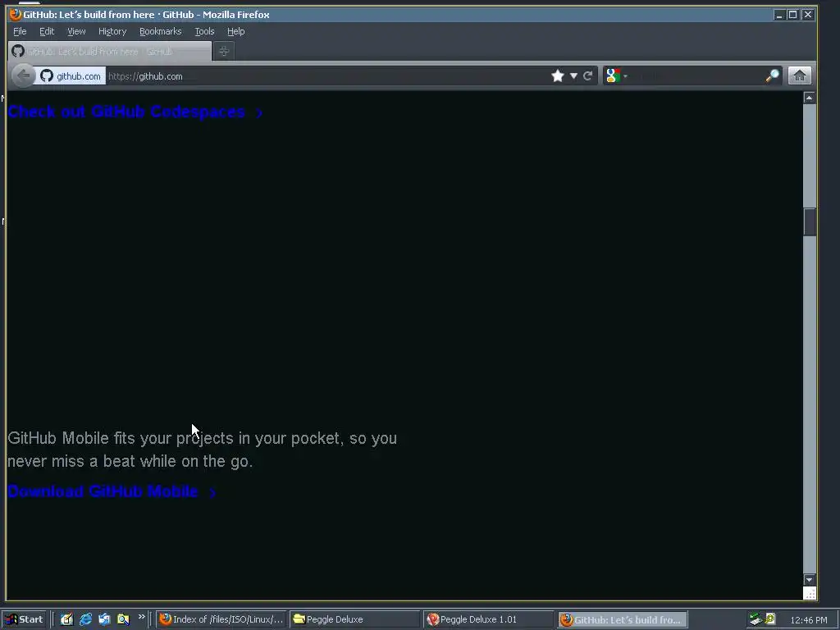Click the search magnifier icon
This screenshot has width=840, height=630.
[x=772, y=76]
